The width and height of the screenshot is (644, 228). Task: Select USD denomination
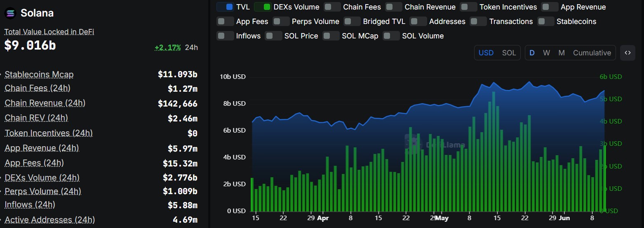tap(486, 53)
